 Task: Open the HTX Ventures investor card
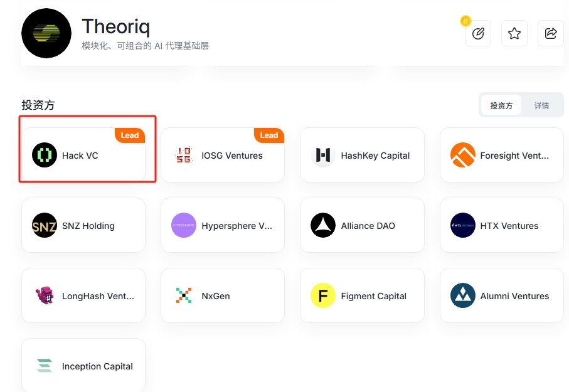(501, 225)
